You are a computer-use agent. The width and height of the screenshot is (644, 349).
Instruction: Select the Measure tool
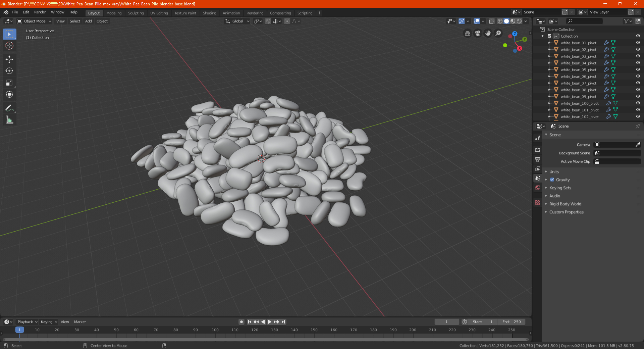pos(9,120)
